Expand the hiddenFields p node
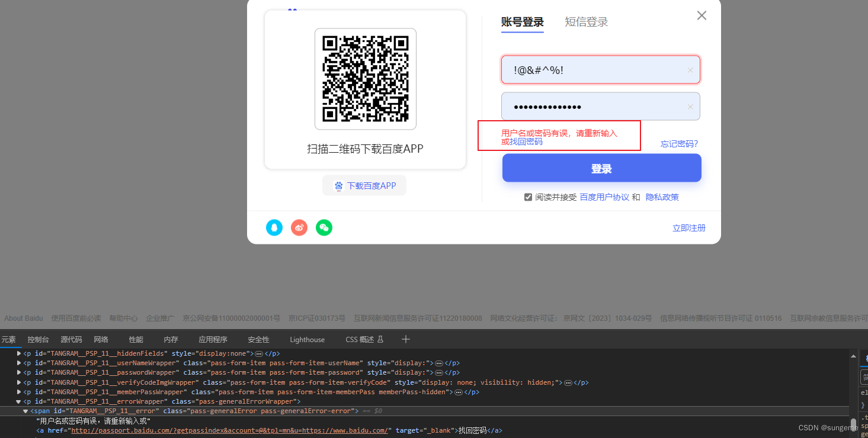This screenshot has height=438, width=868. tap(19, 353)
